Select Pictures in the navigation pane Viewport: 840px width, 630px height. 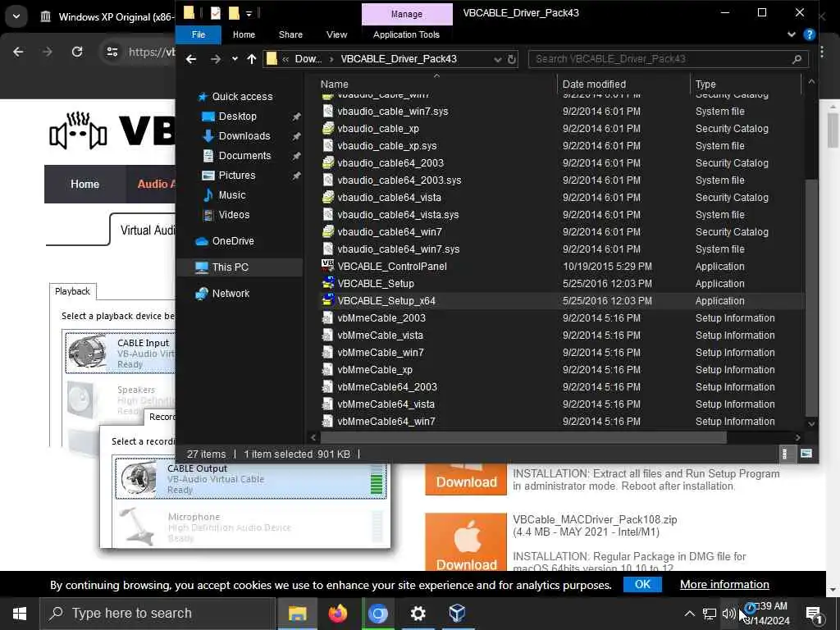tap(237, 176)
